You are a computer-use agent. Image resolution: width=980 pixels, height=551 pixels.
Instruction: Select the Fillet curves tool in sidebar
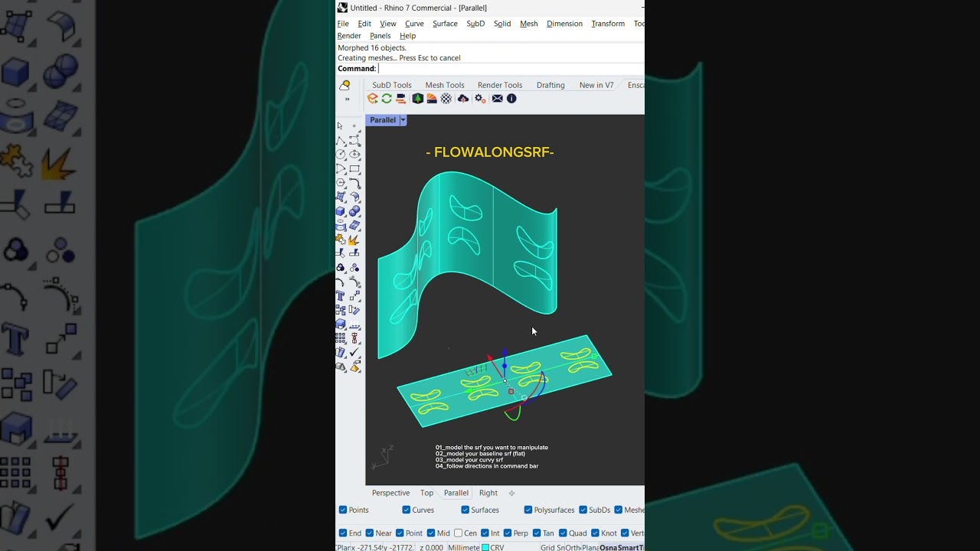point(354,183)
